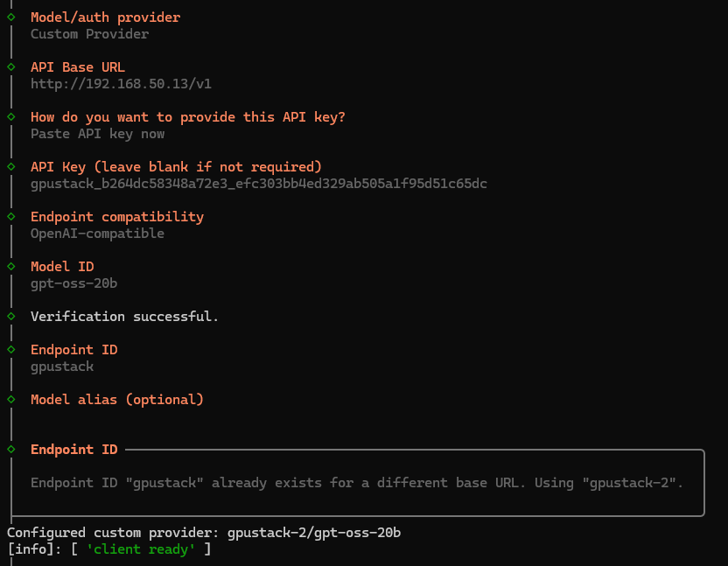The image size is (728, 566).
Task: Click the diamond next to API Key prompt
Action: tap(10, 166)
